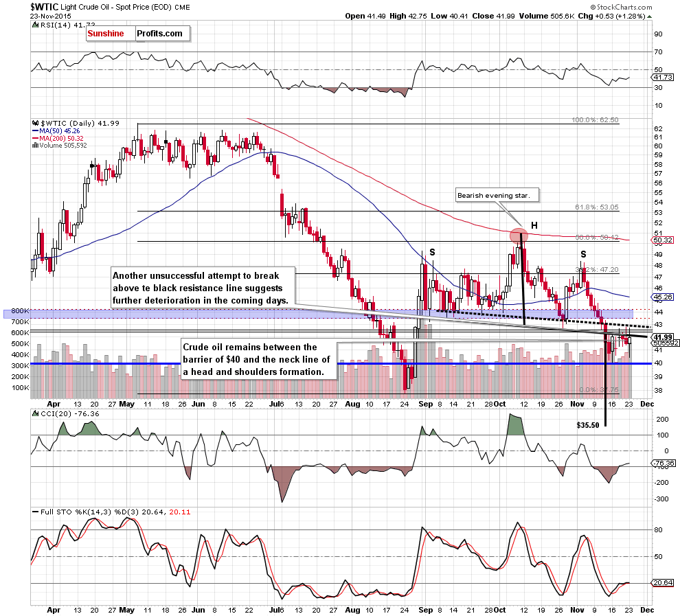The height and width of the screenshot is (616, 680).
Task: Click the 100.0%: 62.50 Fibonacci label
Action: 595,120
